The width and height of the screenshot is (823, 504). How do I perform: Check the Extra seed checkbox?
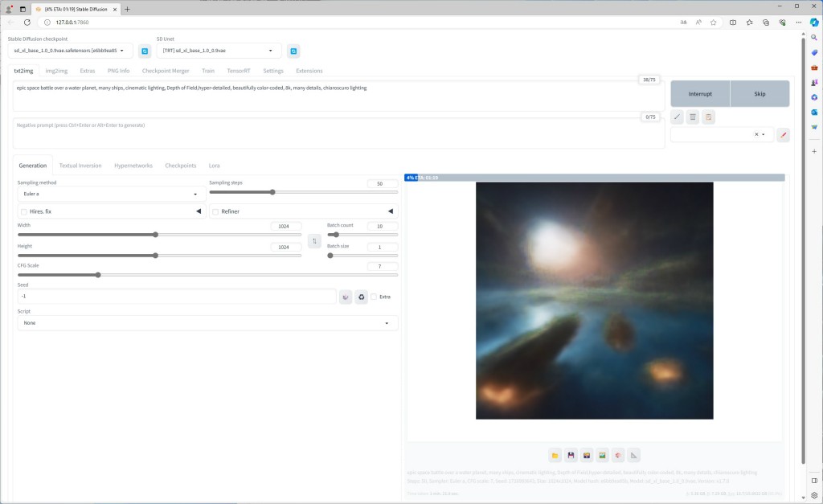pos(374,297)
